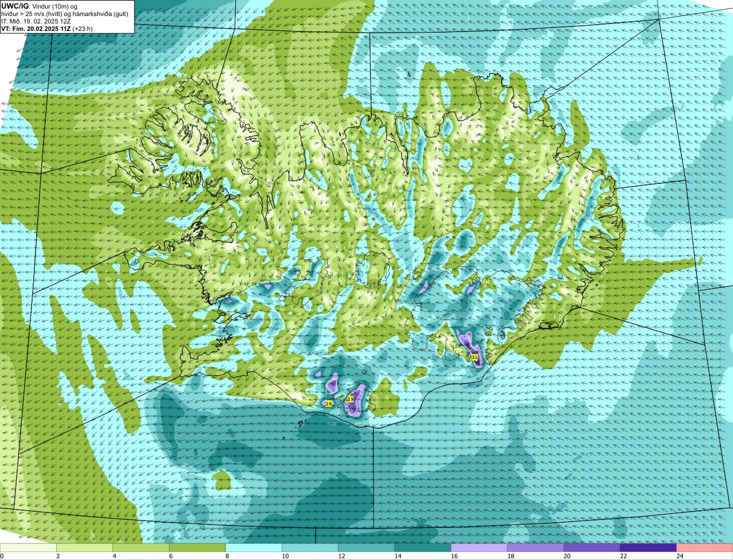Click the yellow gust label 26
This screenshot has width=733, height=560.
coord(329,404)
